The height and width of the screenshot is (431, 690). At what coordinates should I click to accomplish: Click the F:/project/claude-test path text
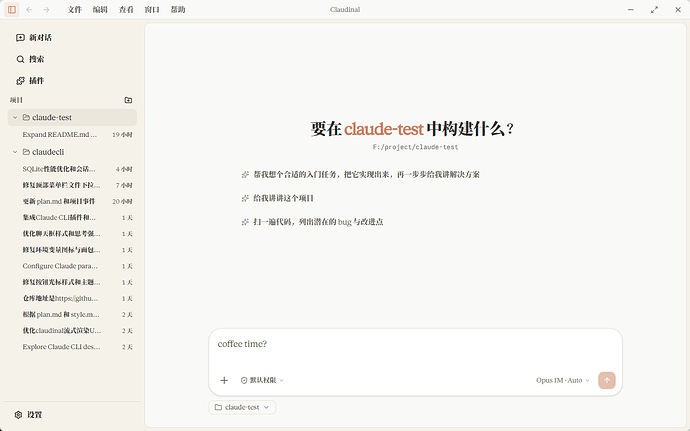(415, 147)
